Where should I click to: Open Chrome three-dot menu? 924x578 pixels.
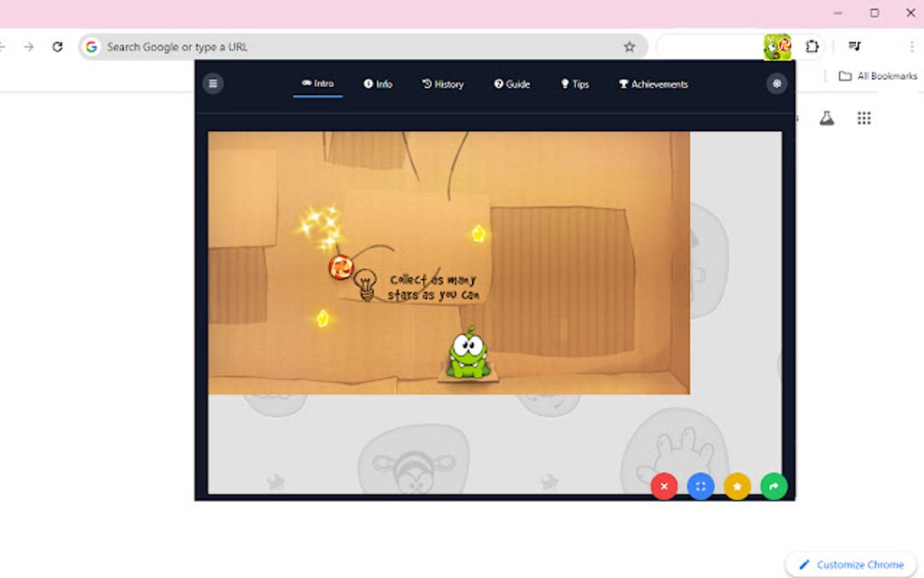tap(911, 46)
